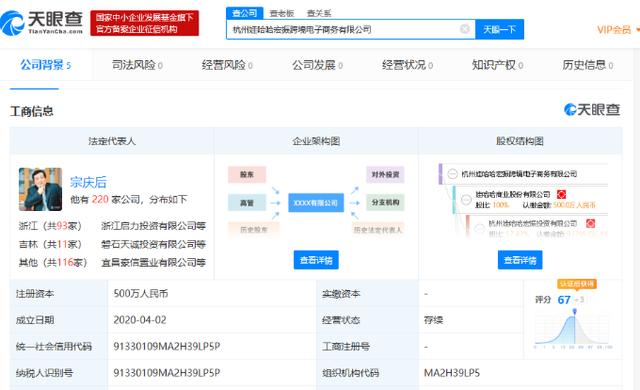Screen dimensions: 640x390
Task: Click the 对外投资 box in the diagram
Action: (x=385, y=174)
